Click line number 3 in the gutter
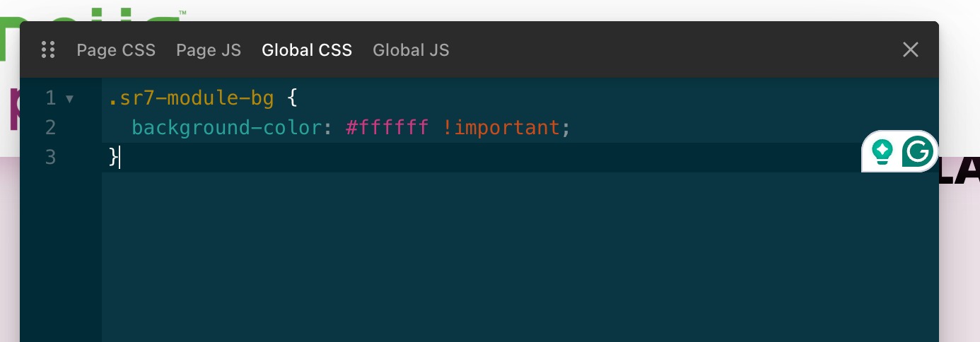The width and height of the screenshot is (980, 342). pyautogui.click(x=50, y=156)
